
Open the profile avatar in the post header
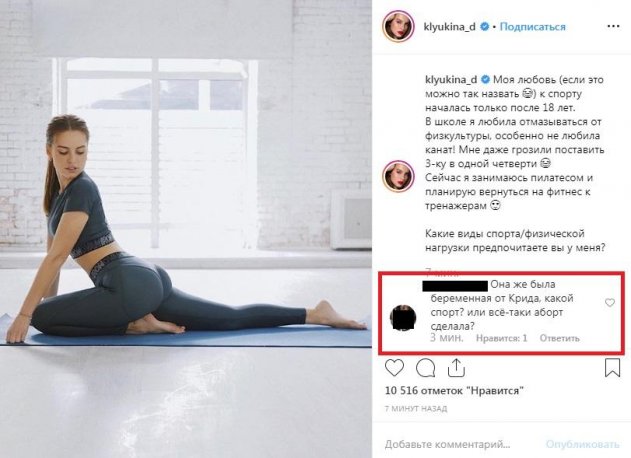tap(397, 30)
